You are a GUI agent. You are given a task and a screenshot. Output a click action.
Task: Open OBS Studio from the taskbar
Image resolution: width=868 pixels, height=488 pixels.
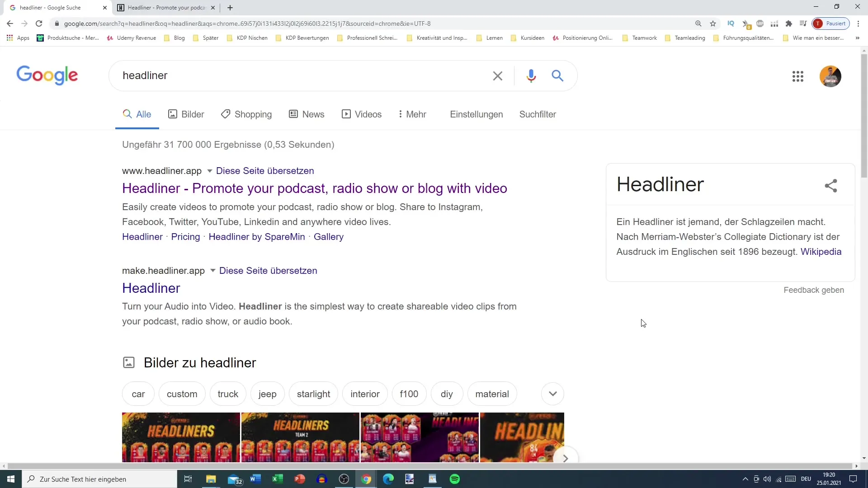[x=344, y=479]
